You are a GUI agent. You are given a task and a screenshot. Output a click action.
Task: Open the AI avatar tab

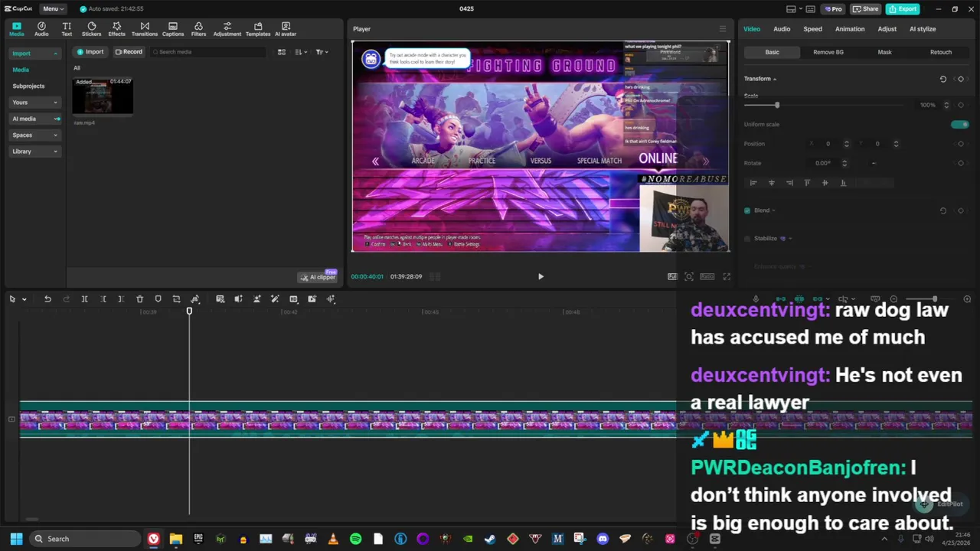[x=286, y=29]
